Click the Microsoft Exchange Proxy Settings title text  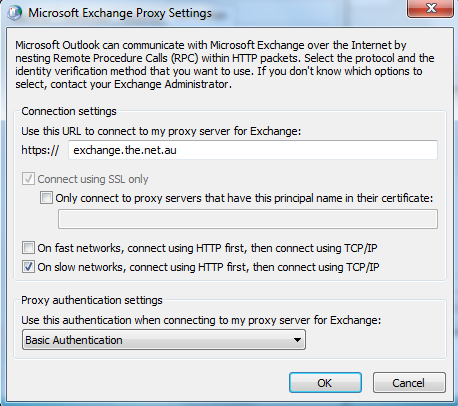pyautogui.click(x=120, y=13)
